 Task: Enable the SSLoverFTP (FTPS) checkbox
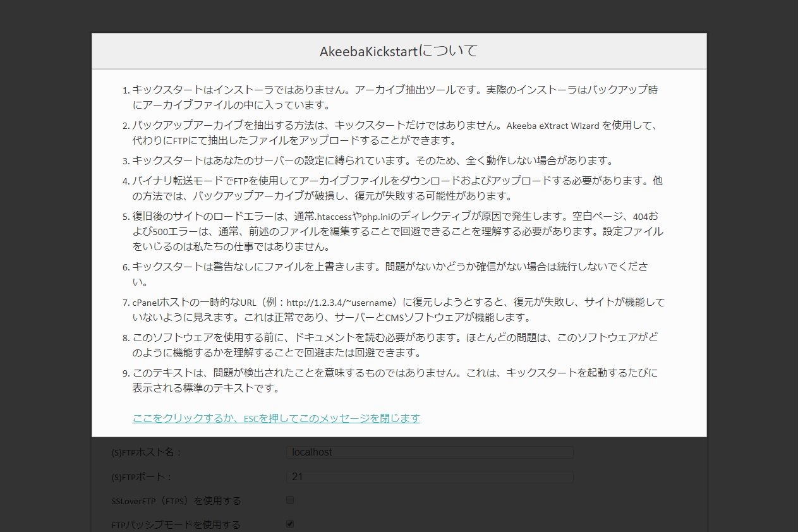point(289,500)
